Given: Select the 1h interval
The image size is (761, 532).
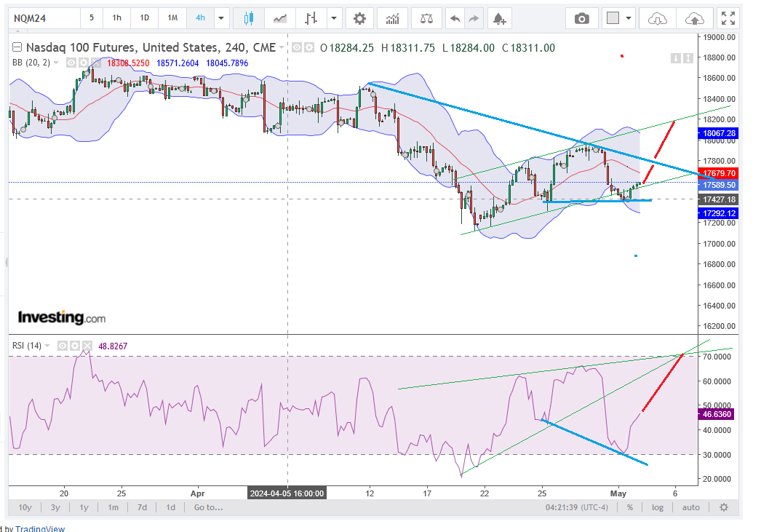Looking at the screenshot, I should [117, 17].
